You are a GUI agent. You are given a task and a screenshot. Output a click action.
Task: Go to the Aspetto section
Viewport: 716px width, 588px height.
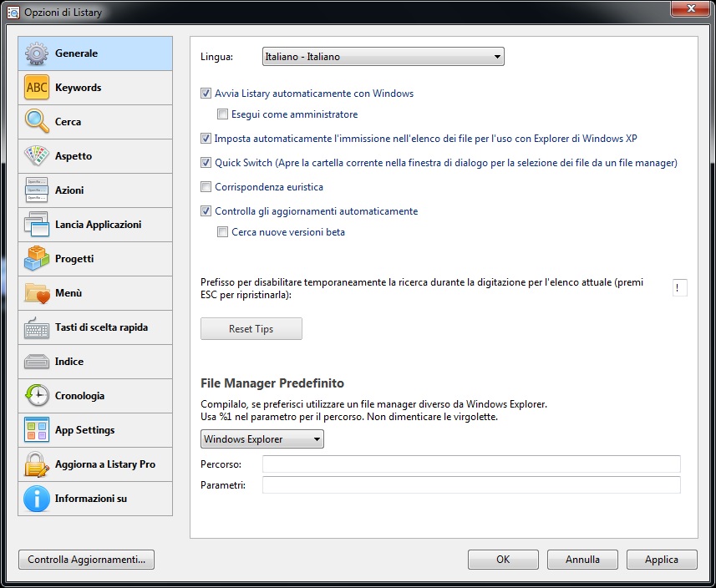(95, 156)
